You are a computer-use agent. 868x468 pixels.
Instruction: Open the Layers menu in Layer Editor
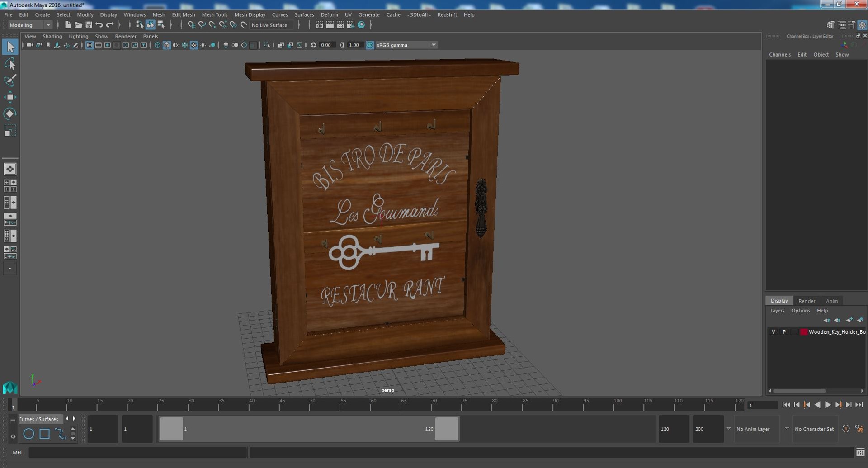(x=777, y=311)
